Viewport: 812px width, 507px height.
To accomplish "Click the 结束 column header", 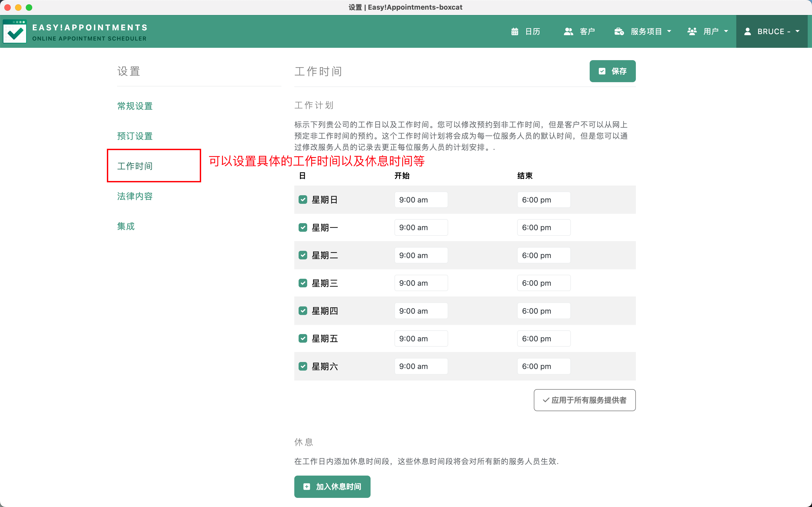I will click(x=525, y=176).
